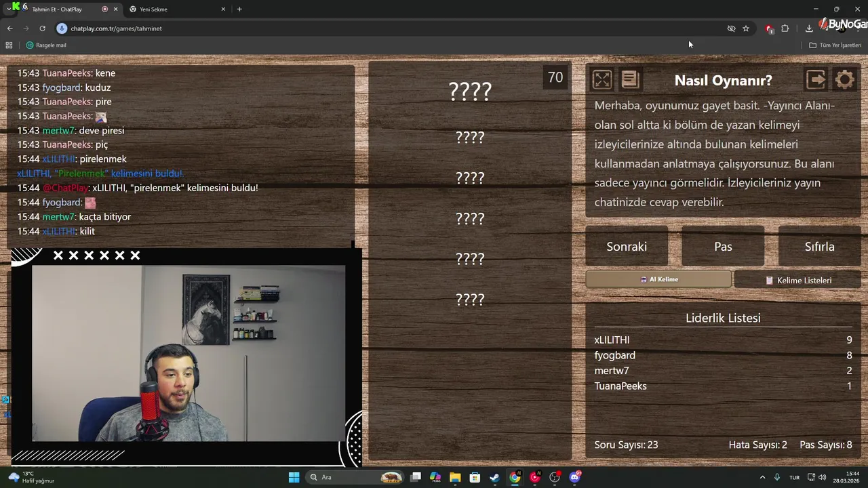Switch to Kelime Listeleri mode
The width and height of the screenshot is (868, 488).
(x=797, y=280)
